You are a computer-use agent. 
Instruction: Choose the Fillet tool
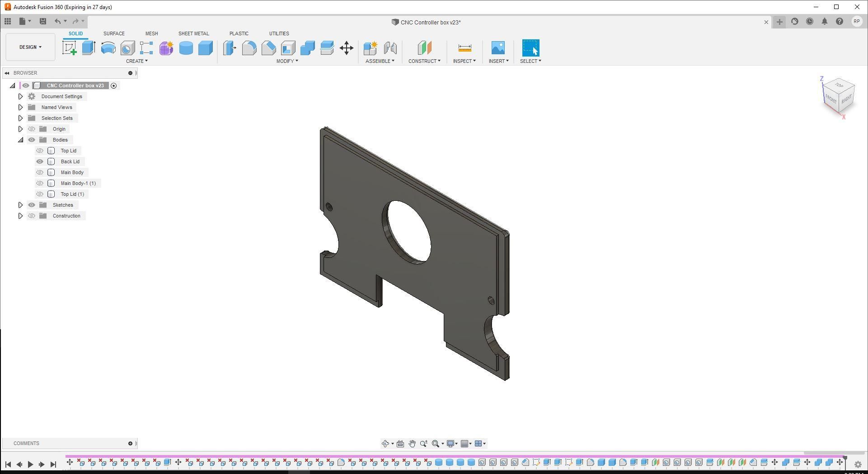point(249,48)
